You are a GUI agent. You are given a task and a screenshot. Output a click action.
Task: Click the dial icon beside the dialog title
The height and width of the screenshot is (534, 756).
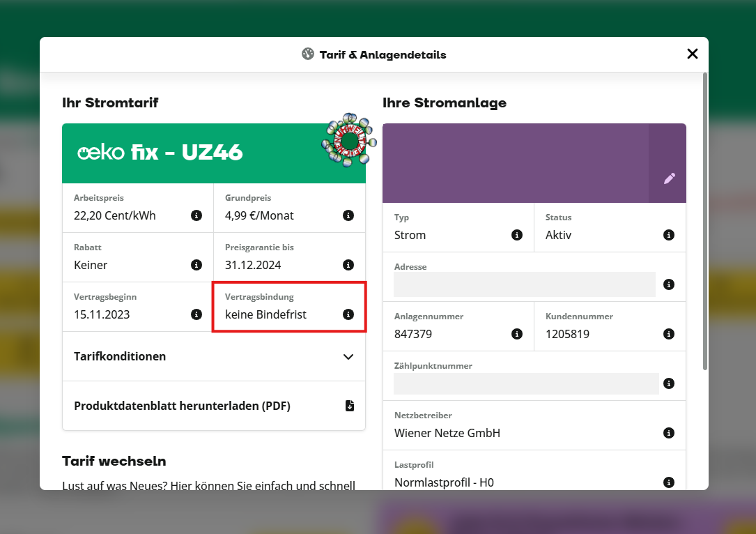pos(308,54)
